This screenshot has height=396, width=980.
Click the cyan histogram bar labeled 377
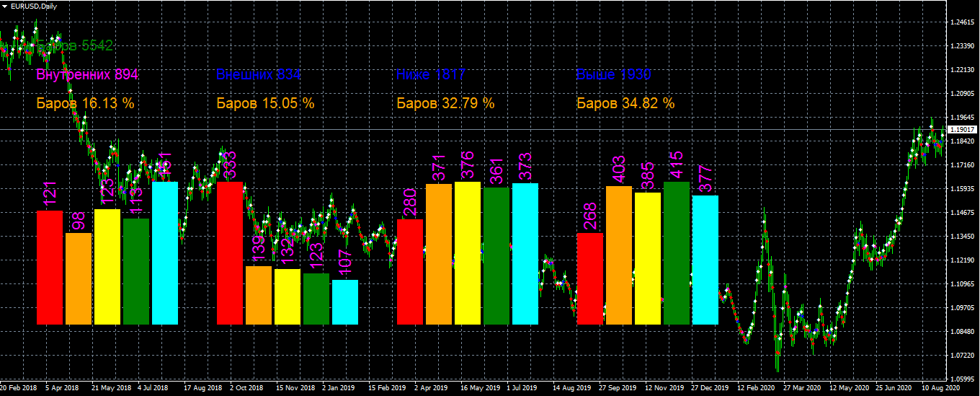705,260
